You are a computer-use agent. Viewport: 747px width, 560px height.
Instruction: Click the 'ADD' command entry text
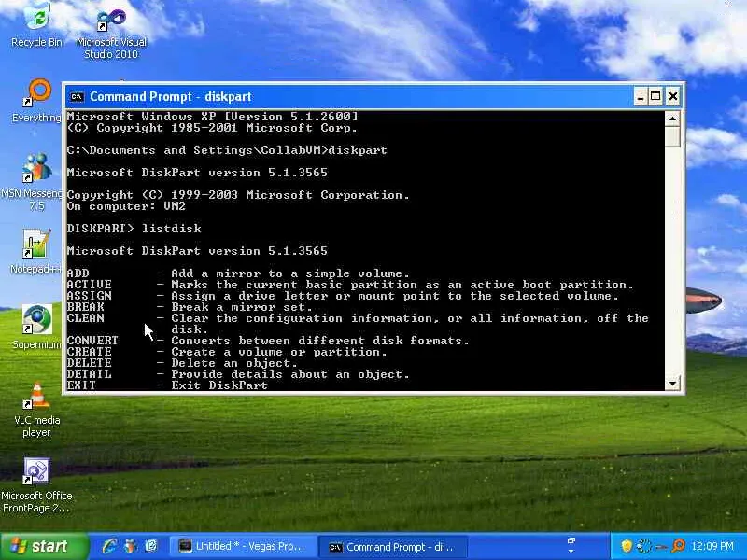coord(78,273)
